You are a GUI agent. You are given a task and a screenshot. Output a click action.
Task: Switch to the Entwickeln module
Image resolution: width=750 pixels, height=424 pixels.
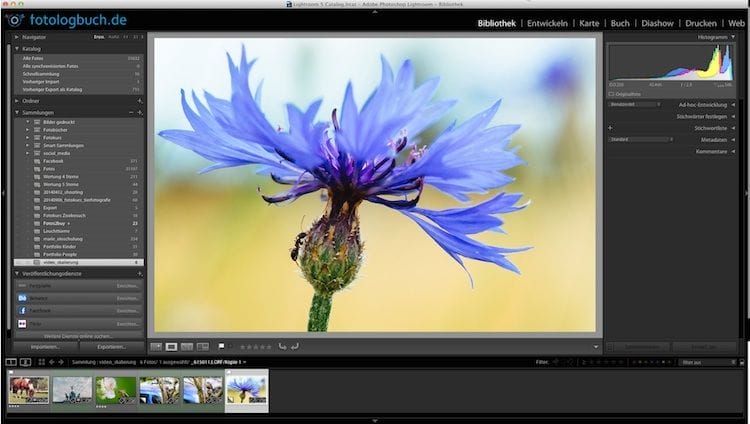coord(550,22)
